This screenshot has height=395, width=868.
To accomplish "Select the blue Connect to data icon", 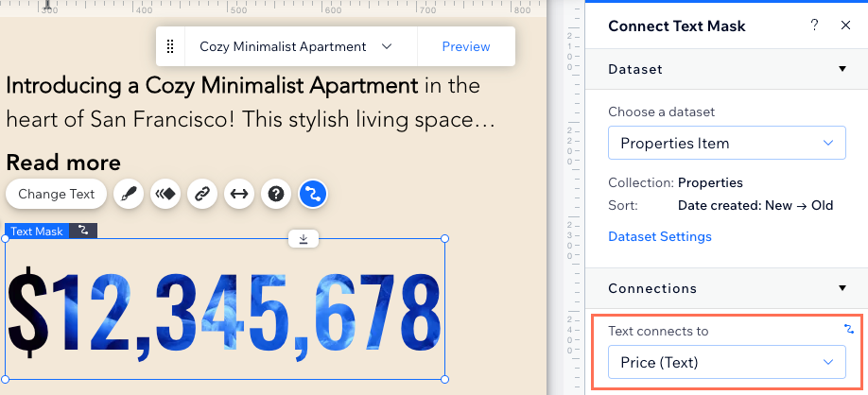I will [313, 194].
